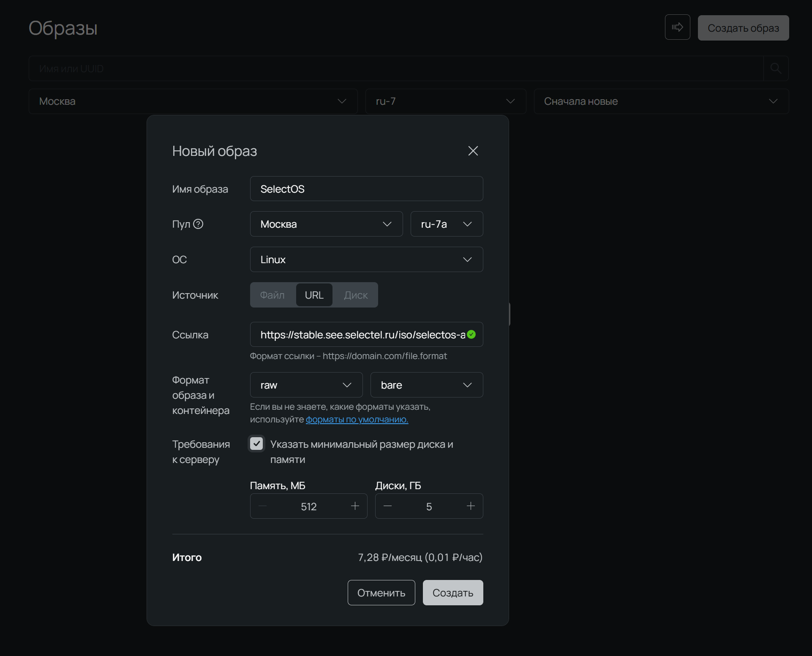Close the Новый образ dialog with X
This screenshot has width=812, height=656.
coord(473,151)
